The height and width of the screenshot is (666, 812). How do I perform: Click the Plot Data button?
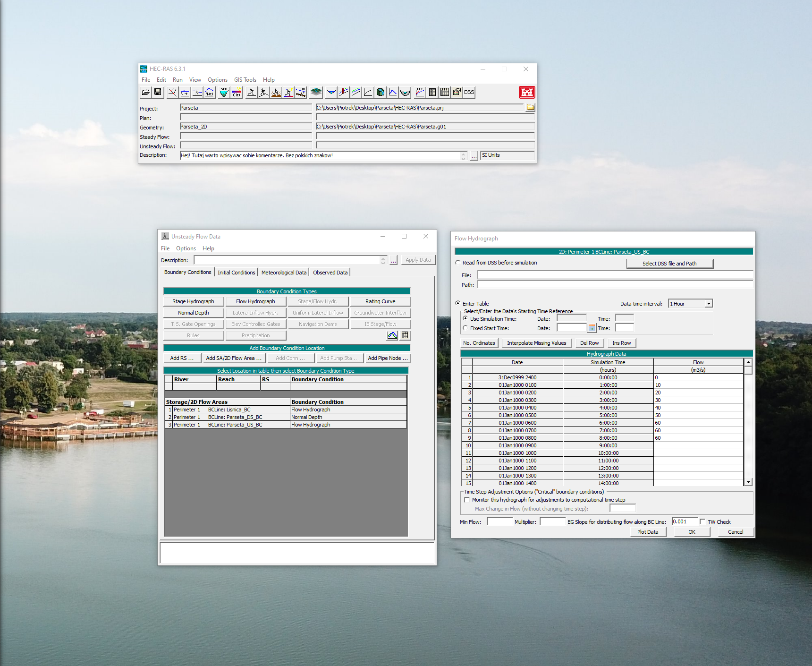click(x=647, y=532)
